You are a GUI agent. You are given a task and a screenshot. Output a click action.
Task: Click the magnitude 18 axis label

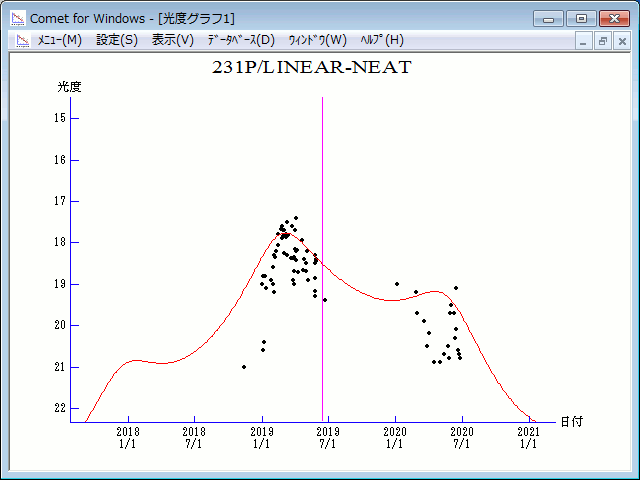[60, 242]
